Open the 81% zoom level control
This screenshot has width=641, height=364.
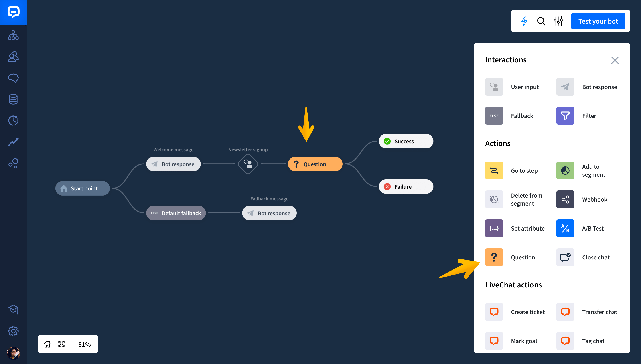85,344
